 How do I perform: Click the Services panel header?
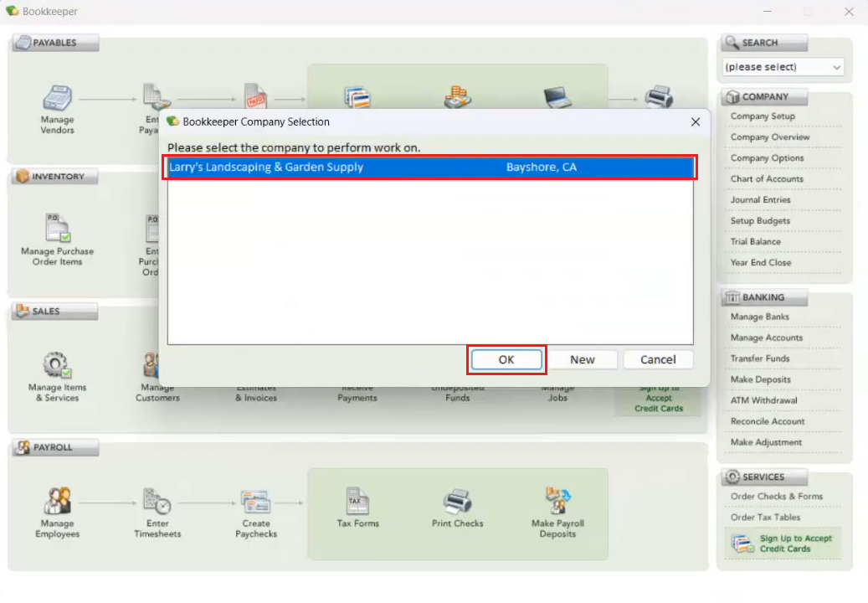[x=764, y=477]
